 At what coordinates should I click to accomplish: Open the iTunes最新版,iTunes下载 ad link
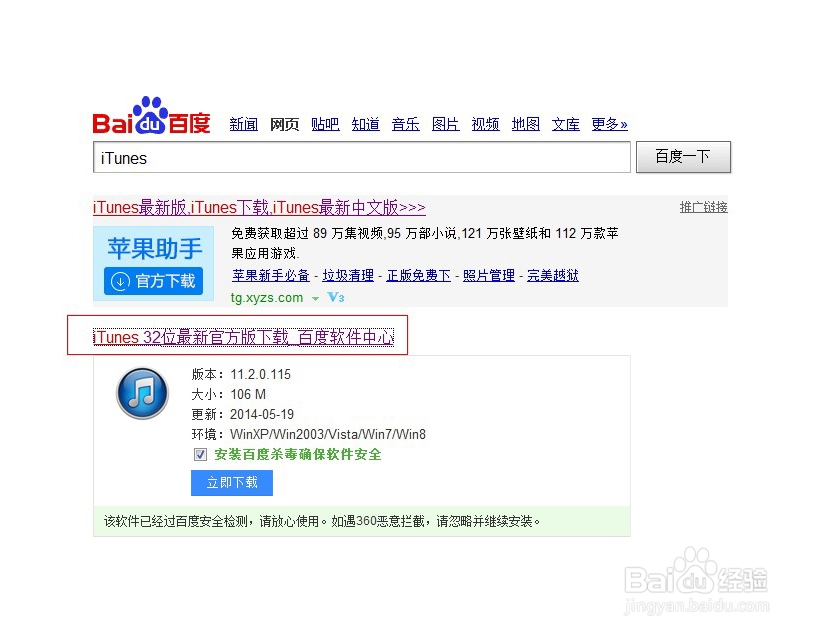(x=259, y=207)
